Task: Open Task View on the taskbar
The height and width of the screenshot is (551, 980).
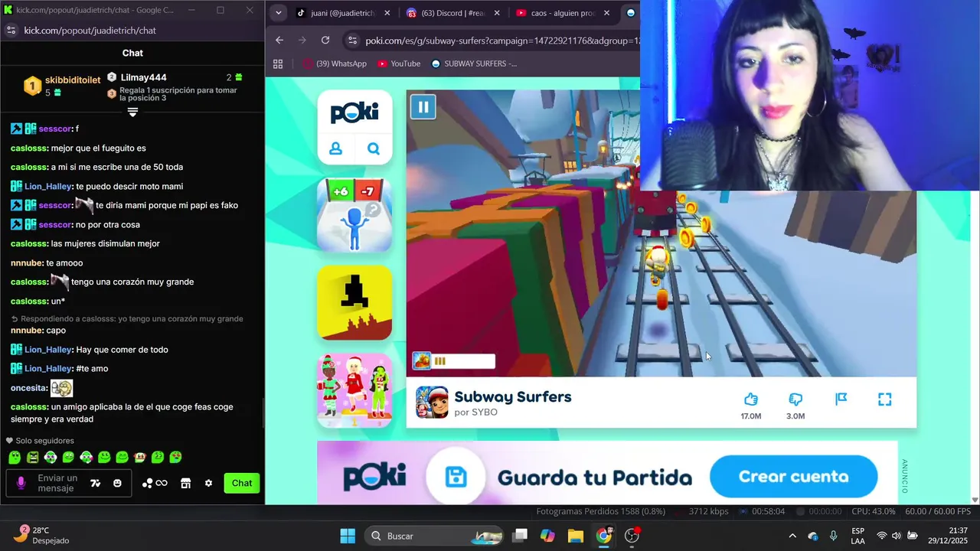Action: (520, 536)
